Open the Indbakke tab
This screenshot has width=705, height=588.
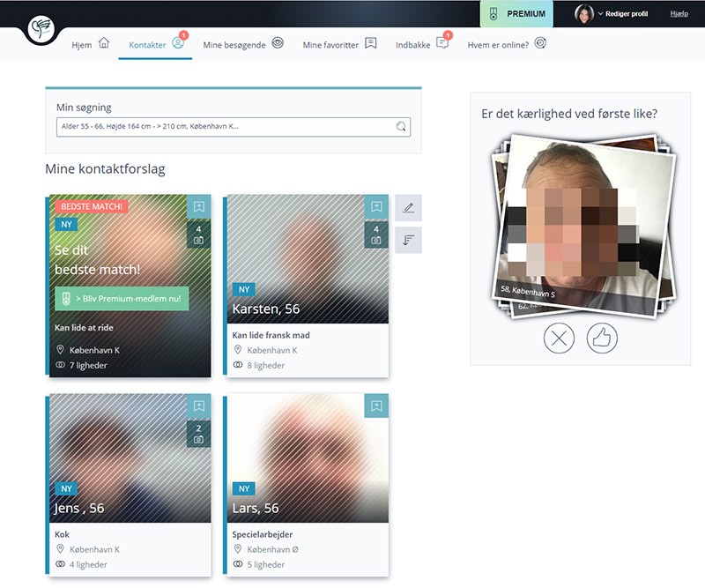(x=422, y=44)
